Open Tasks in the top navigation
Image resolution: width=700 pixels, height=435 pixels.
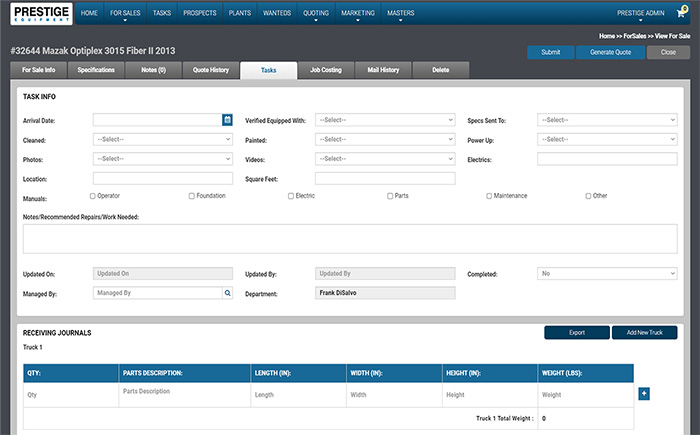(162, 13)
